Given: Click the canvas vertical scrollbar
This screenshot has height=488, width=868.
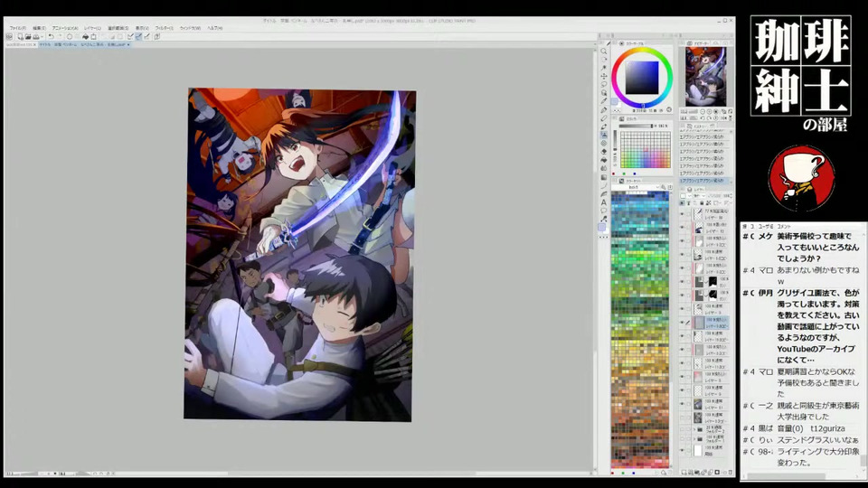Looking at the screenshot, I should [596, 260].
